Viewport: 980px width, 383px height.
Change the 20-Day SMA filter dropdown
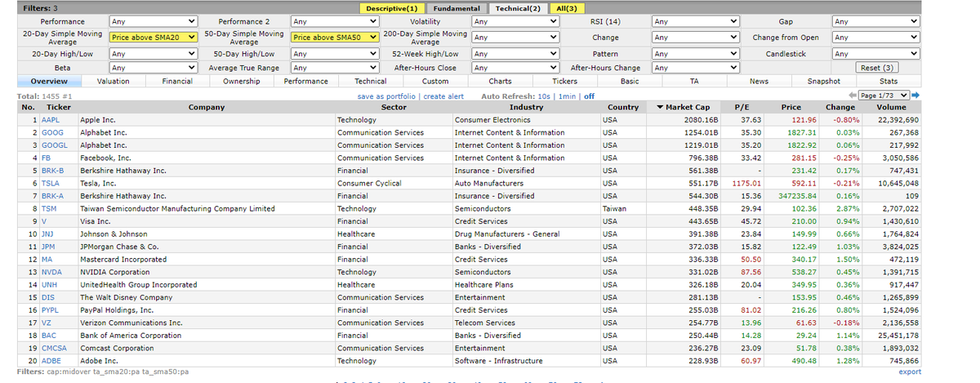(154, 38)
